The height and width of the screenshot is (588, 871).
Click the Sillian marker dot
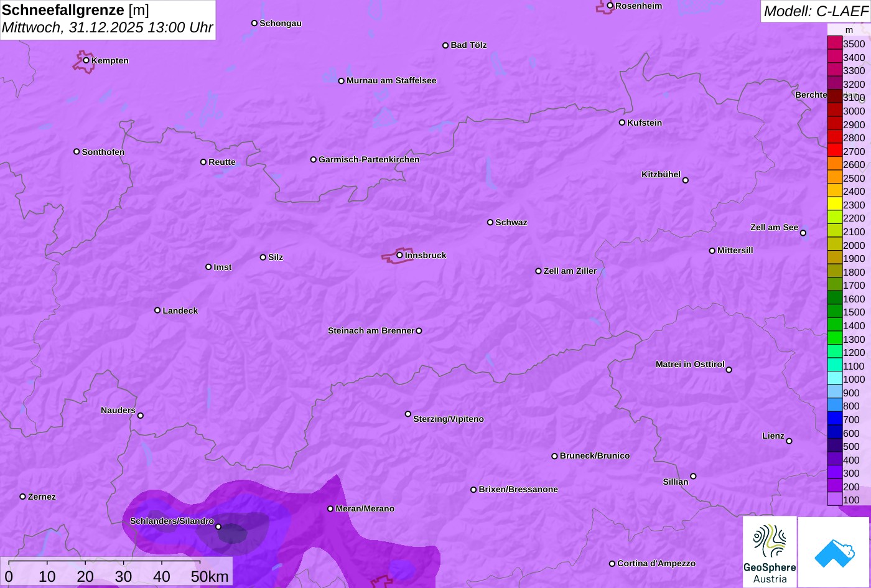(x=692, y=477)
